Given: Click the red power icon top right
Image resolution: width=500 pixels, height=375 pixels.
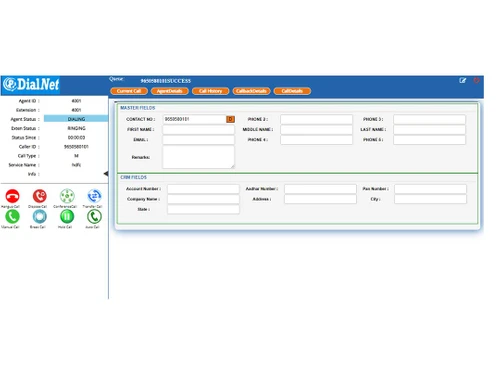Looking at the screenshot, I should (476, 80).
